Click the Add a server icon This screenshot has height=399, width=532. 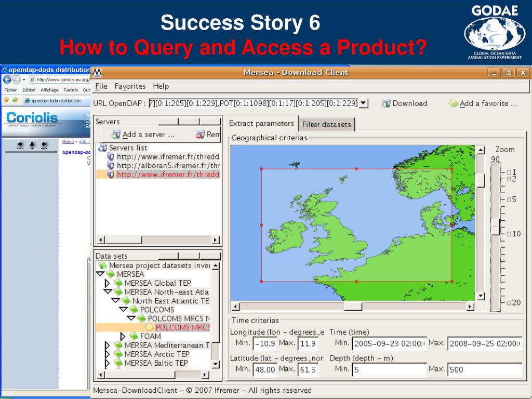(116, 135)
